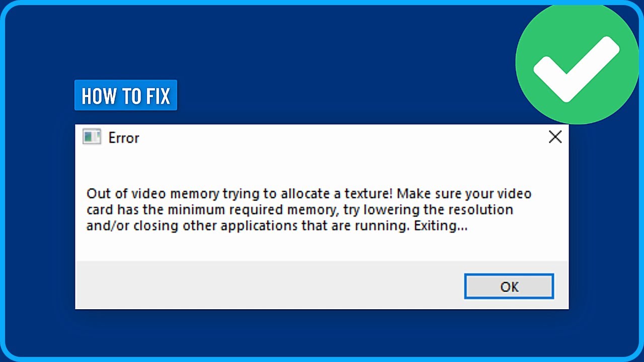
Task: Click the green checkmark badge
Action: click(576, 63)
